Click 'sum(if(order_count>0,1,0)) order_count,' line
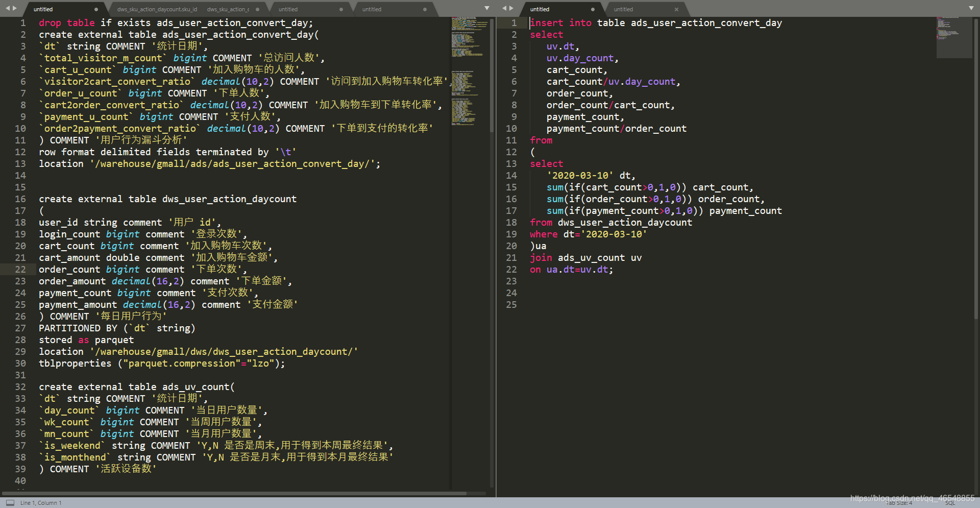Screen dimensions: 980x508 [x=655, y=199]
